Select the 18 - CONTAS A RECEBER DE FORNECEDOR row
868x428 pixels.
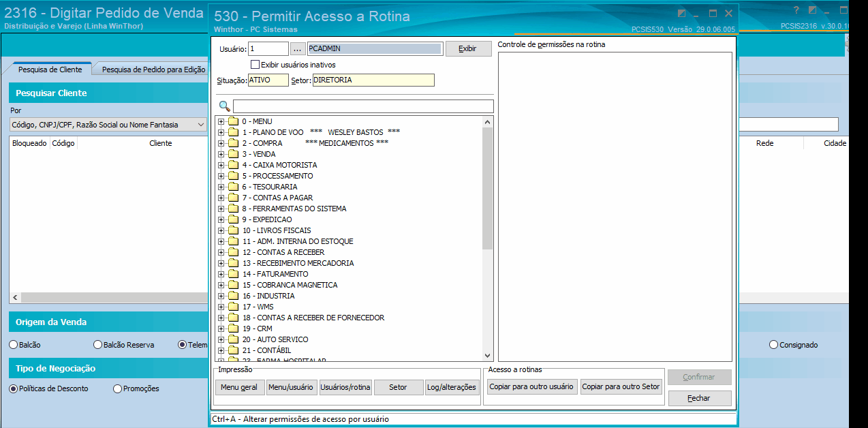313,318
